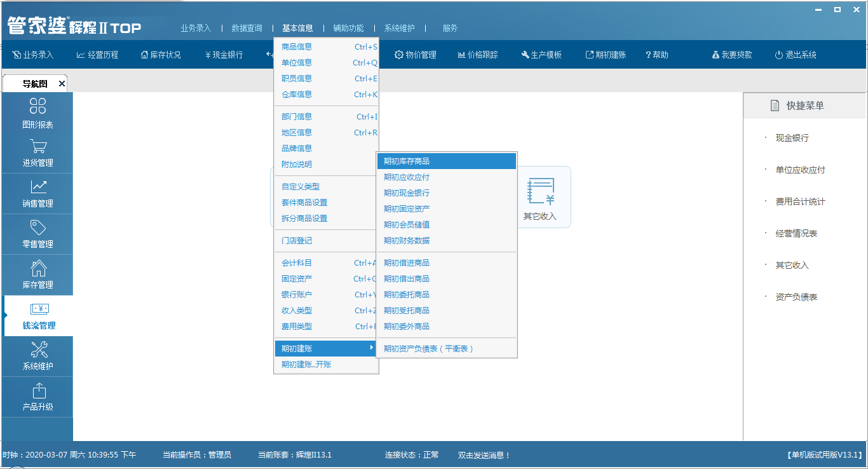Open 库存管理 house icon
This screenshot has width=868, height=469.
pyautogui.click(x=38, y=269)
